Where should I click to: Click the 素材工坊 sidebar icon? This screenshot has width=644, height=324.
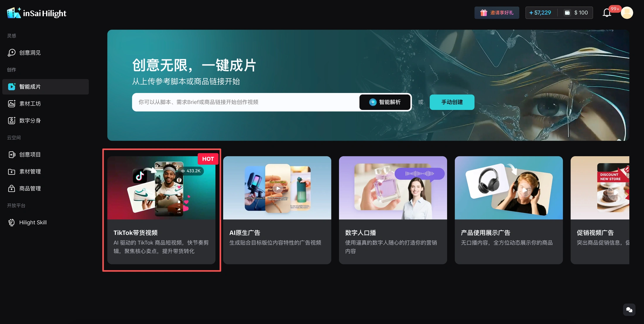point(12,104)
